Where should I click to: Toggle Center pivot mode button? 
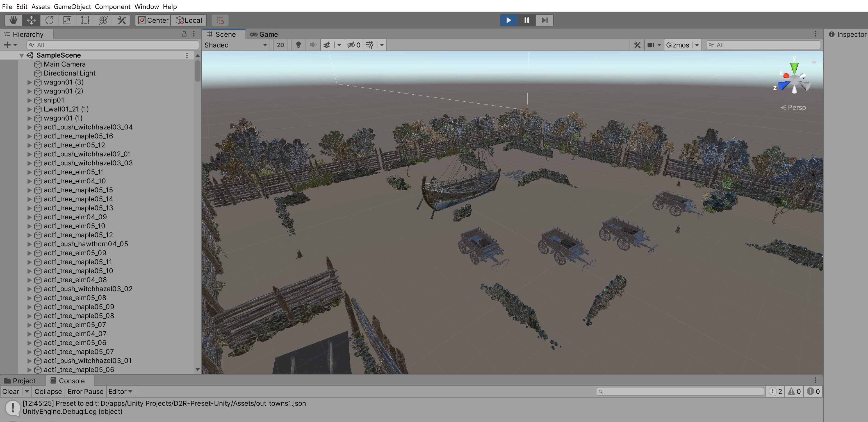153,20
